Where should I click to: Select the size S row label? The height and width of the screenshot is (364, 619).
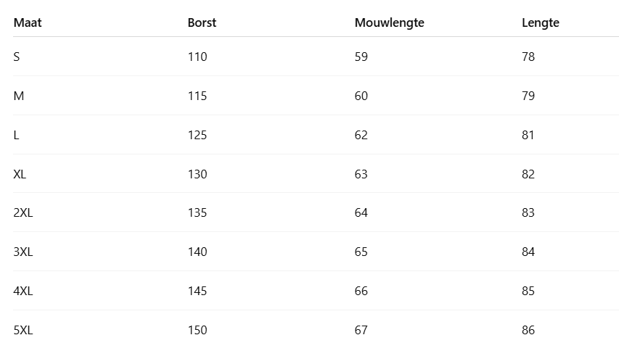[17, 57]
